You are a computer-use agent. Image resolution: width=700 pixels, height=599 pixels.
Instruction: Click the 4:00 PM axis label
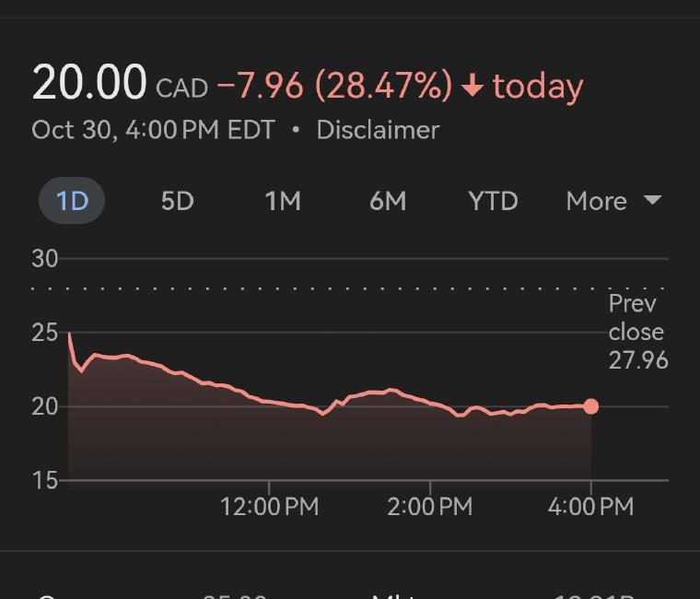590,506
